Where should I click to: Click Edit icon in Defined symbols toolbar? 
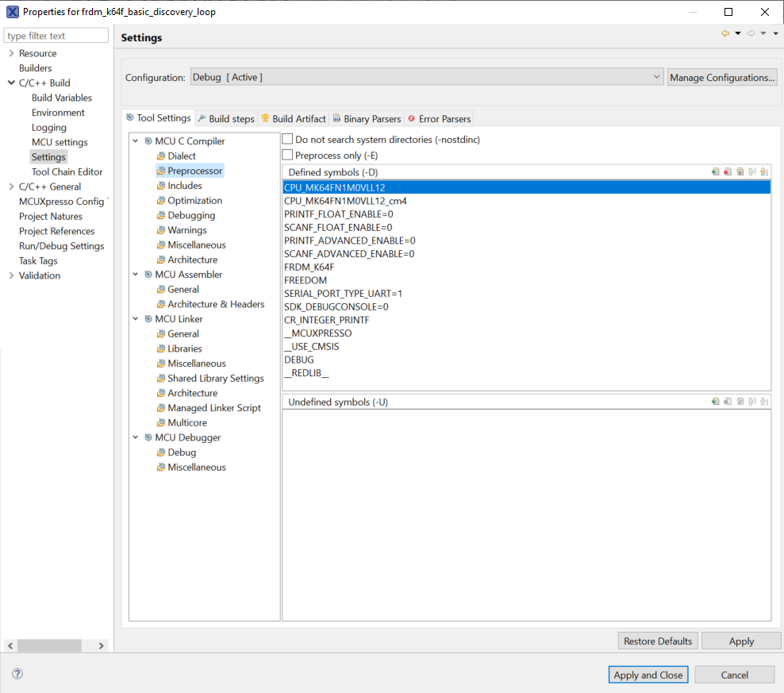[x=740, y=171]
